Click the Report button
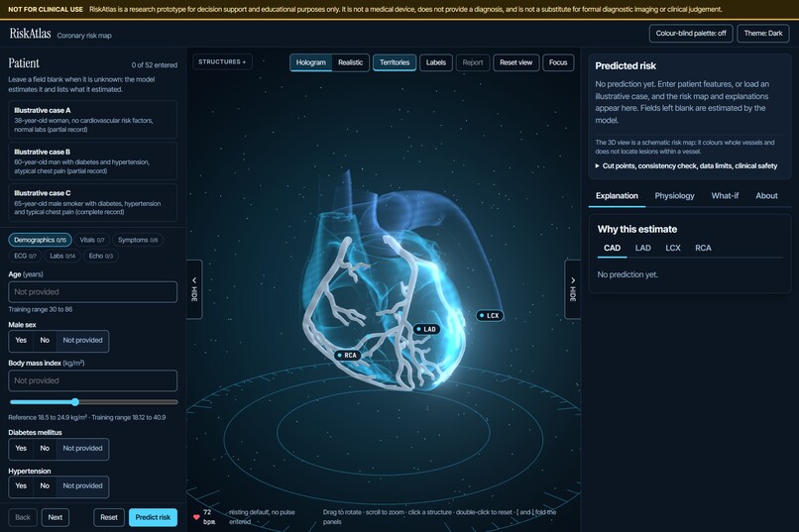The image size is (799, 532). 473,62
